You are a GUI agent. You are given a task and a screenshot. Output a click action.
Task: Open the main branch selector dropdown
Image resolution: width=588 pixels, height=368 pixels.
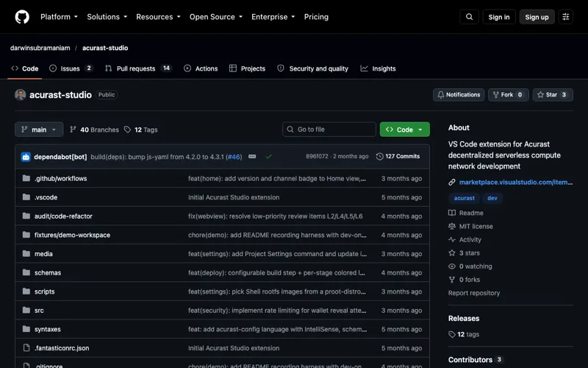pos(39,130)
